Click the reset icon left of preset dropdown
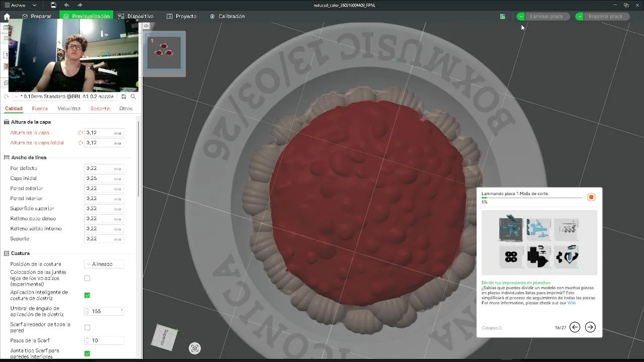The image size is (644, 362). click(7, 97)
